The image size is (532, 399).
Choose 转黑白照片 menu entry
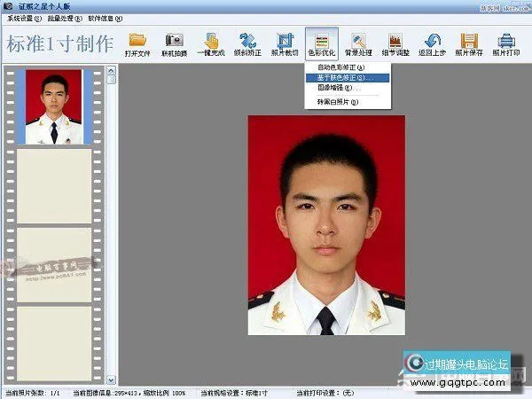pyautogui.click(x=348, y=102)
